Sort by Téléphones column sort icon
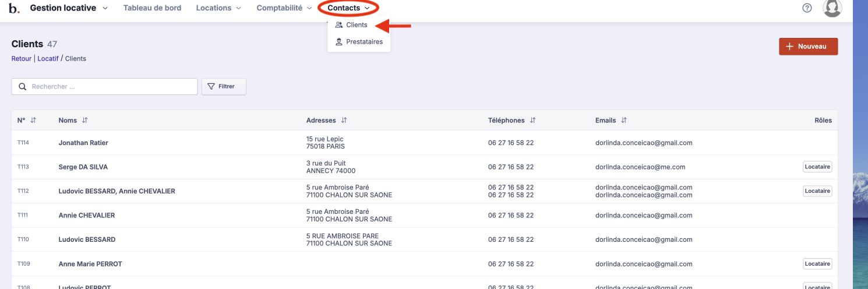This screenshot has height=289, width=868. (x=532, y=121)
